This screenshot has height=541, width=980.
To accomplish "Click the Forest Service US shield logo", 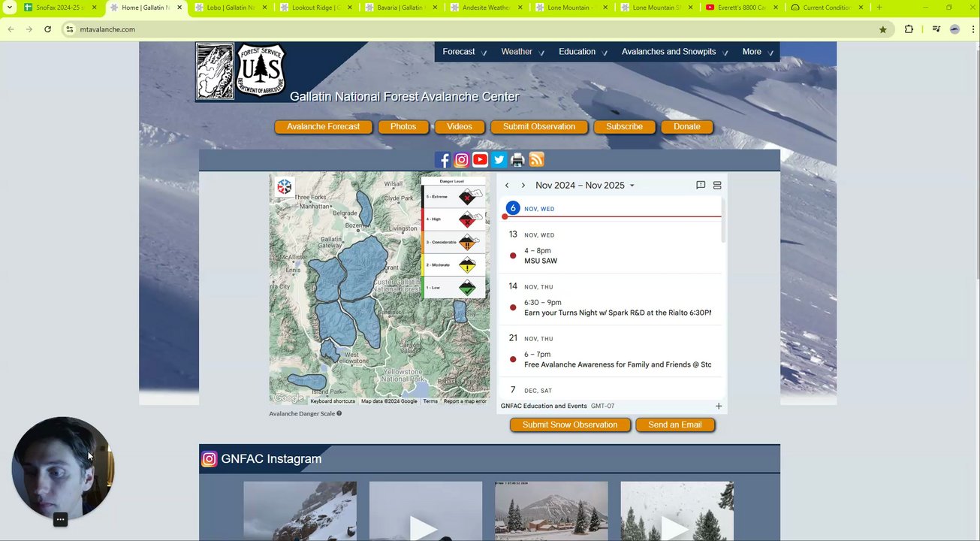I will click(x=261, y=71).
